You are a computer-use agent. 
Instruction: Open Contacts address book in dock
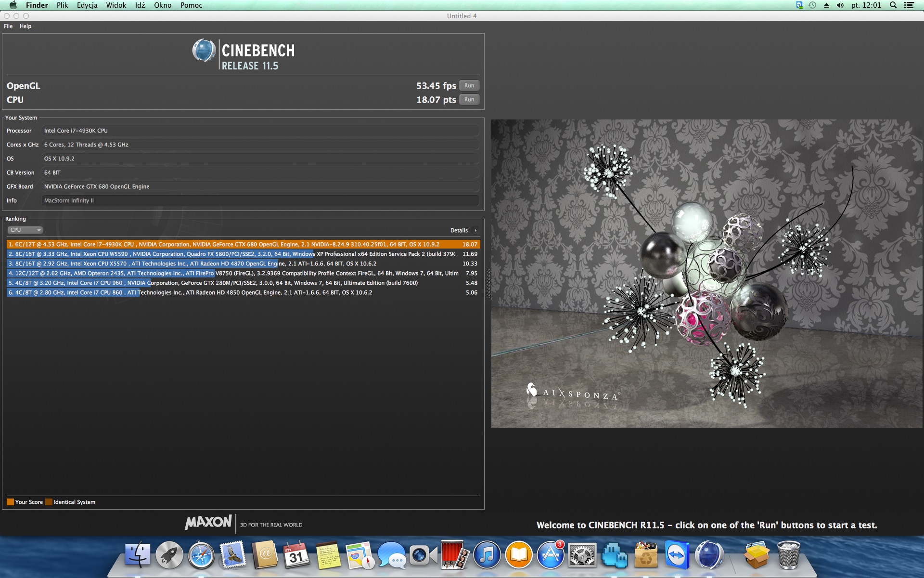pyautogui.click(x=265, y=555)
